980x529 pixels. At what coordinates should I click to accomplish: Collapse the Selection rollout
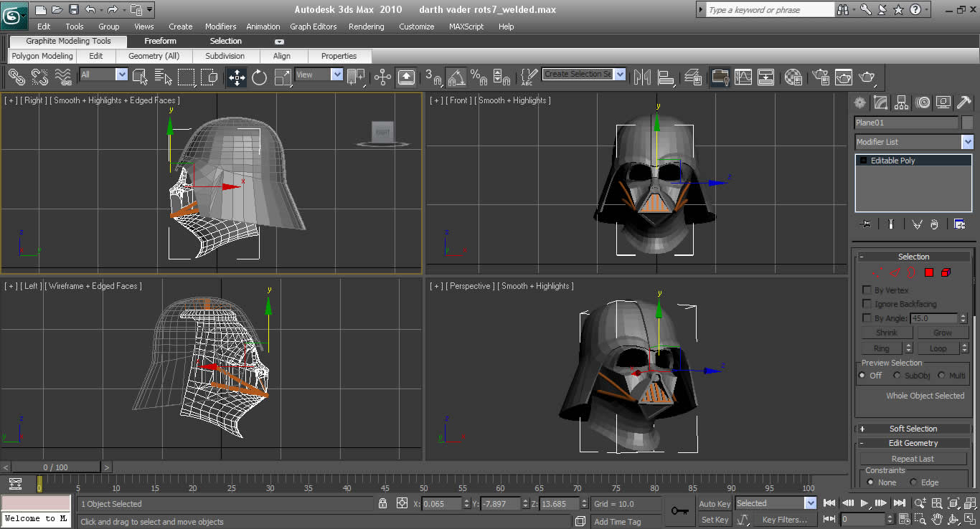coord(913,257)
